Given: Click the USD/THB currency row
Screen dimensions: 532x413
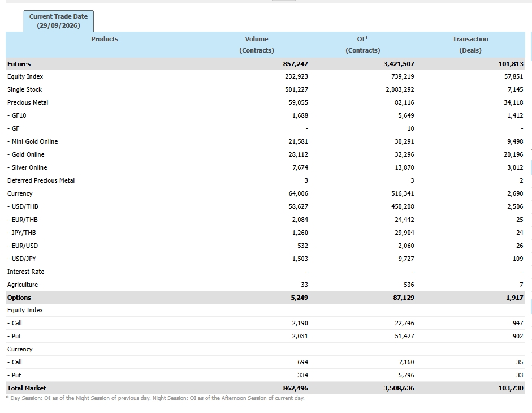Looking at the screenshot, I should 265,206.
